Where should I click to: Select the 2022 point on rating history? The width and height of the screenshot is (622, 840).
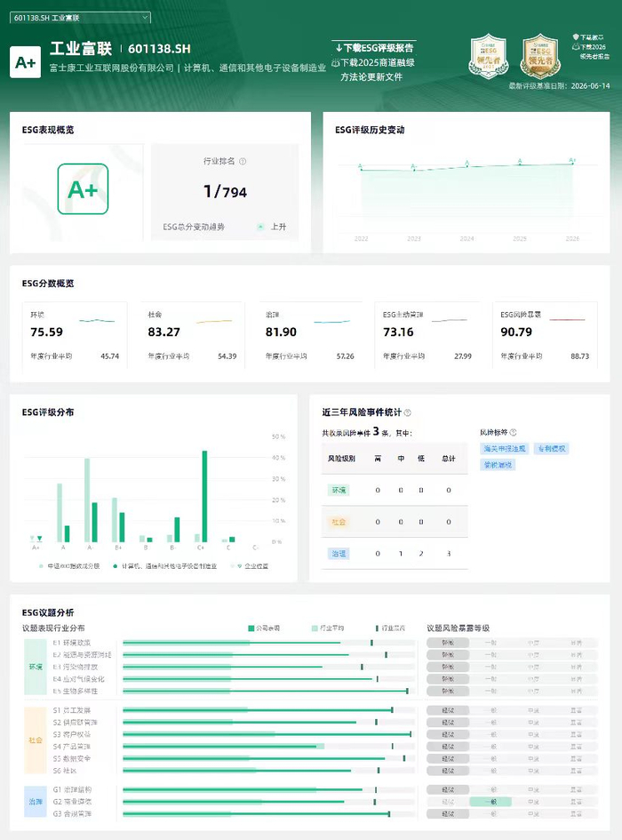[361, 169]
